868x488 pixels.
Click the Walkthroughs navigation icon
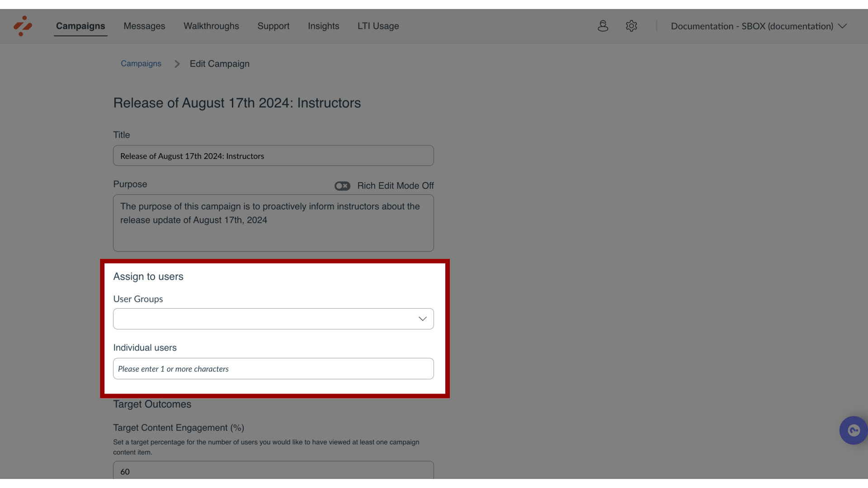pyautogui.click(x=211, y=26)
